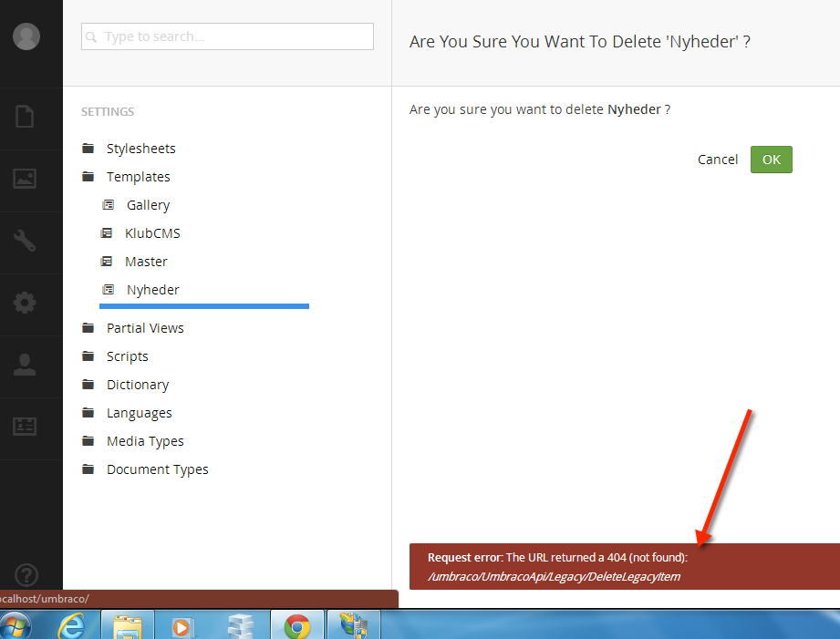Select the Languages node
This screenshot has width=840, height=639.
140,413
